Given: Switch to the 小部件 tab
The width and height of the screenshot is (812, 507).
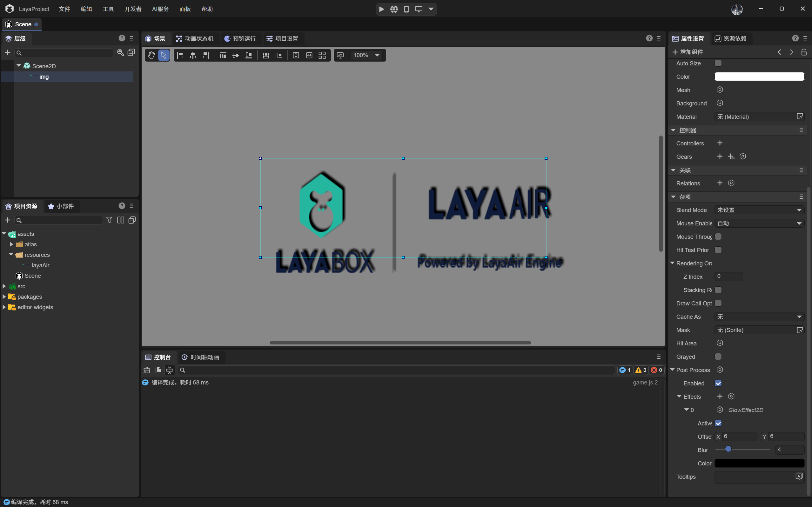Looking at the screenshot, I should [x=61, y=206].
